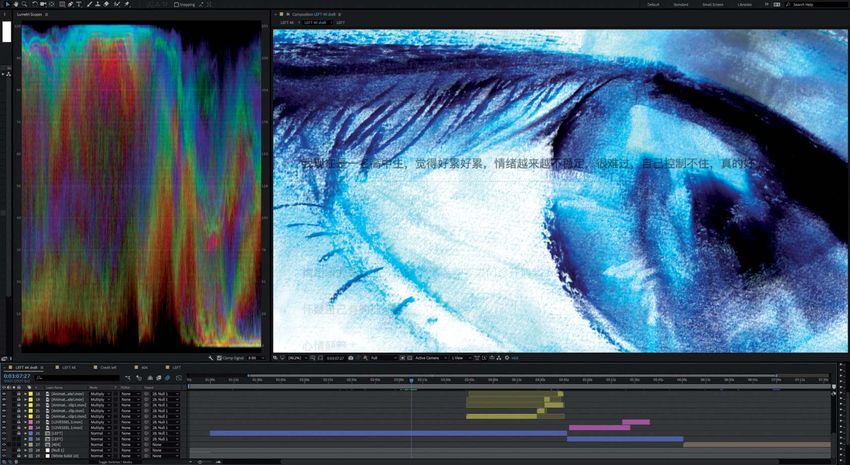Open the Active Camera view dropdown

(x=430, y=358)
